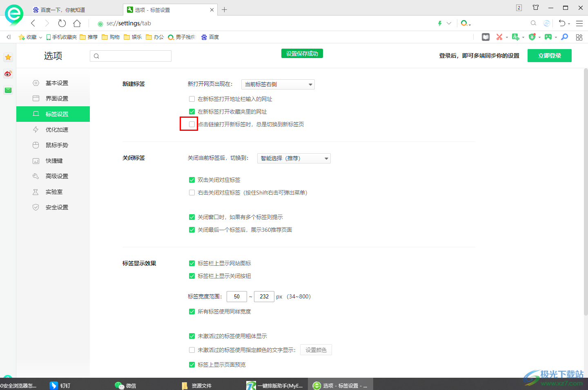Image resolution: width=588 pixels, height=390 pixels.
Task: Toggle 所有标签使用同样宽度 checkbox
Action: pyautogui.click(x=192, y=312)
